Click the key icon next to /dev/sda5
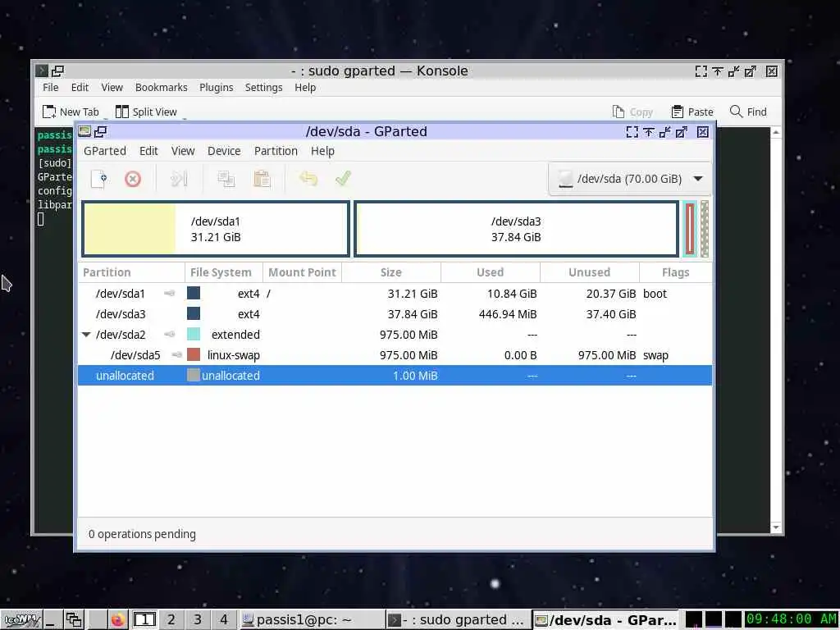 tap(177, 354)
